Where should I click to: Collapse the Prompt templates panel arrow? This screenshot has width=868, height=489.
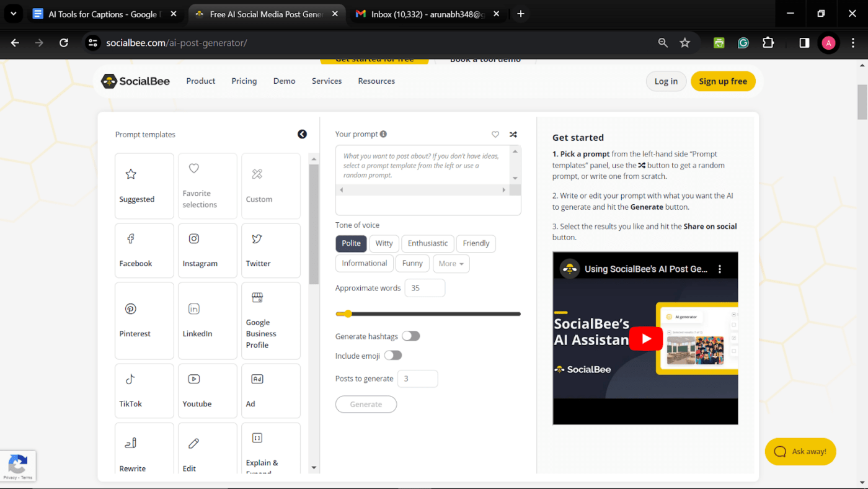302,134
